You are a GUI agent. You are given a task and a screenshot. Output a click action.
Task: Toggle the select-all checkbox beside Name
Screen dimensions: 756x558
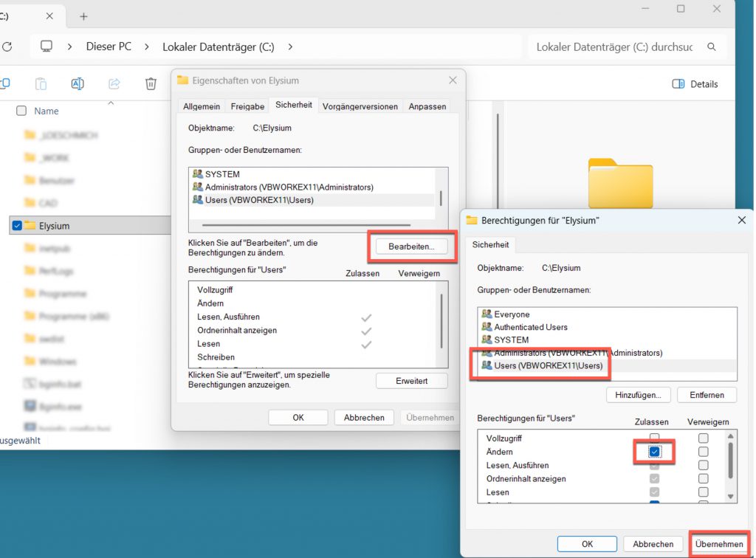click(21, 111)
